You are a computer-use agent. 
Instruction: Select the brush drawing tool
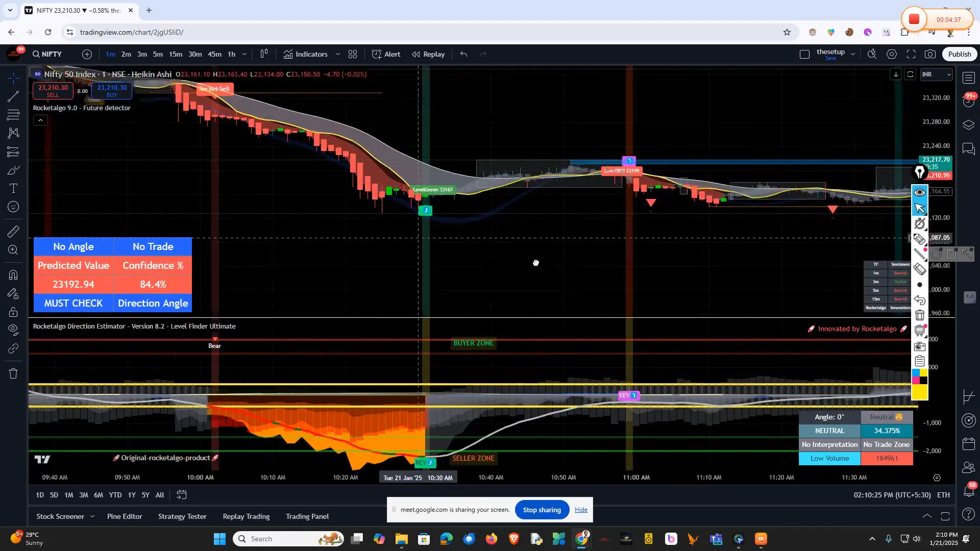(x=13, y=170)
